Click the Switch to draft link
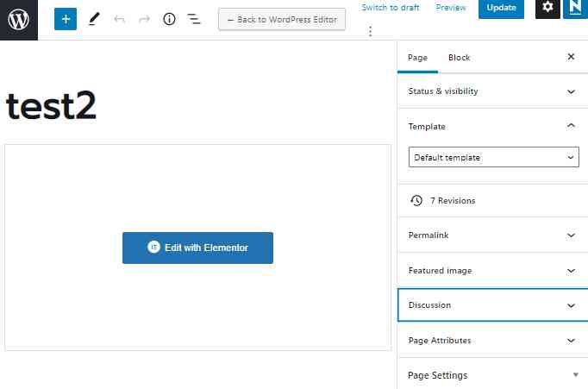 coord(391,8)
